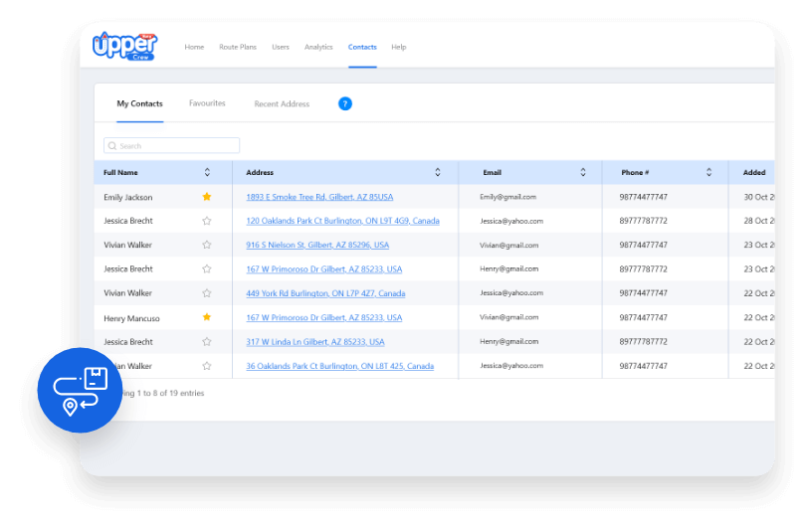Click the Upper Crew logo
812x528 pixels.
coord(124,46)
